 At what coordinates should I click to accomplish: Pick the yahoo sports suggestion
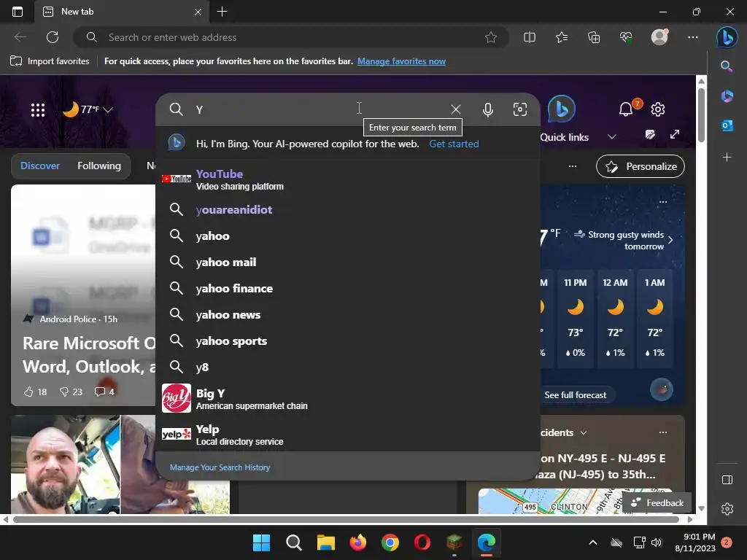348,341
